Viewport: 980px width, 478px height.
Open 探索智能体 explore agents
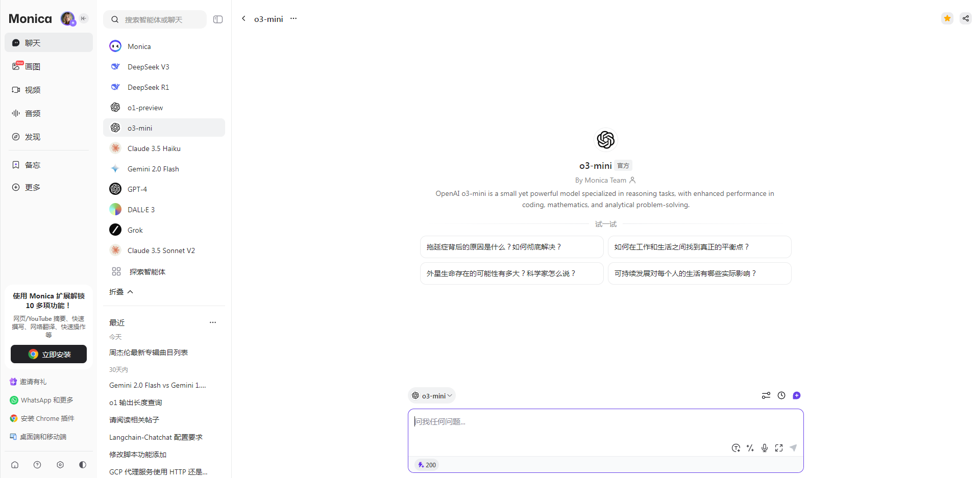[164, 272]
